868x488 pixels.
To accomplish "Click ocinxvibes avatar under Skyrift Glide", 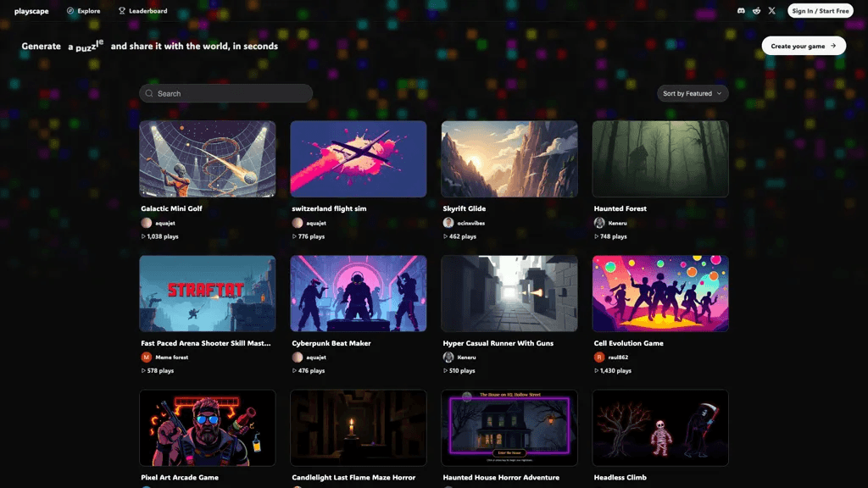I will tap(448, 223).
